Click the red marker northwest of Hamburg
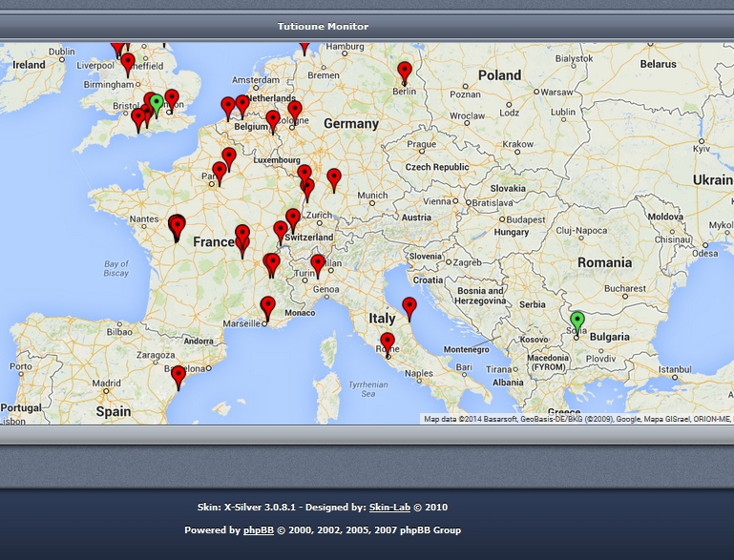This screenshot has width=734, height=560. [x=304, y=47]
